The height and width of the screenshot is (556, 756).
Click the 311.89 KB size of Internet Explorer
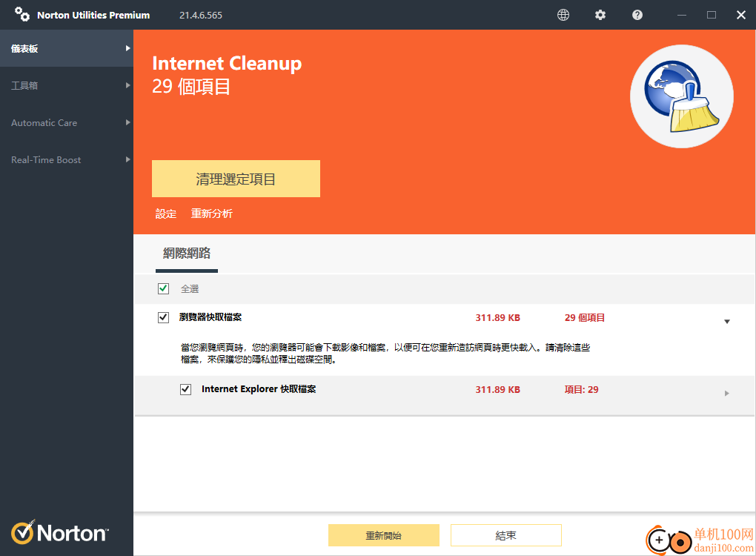[497, 390]
